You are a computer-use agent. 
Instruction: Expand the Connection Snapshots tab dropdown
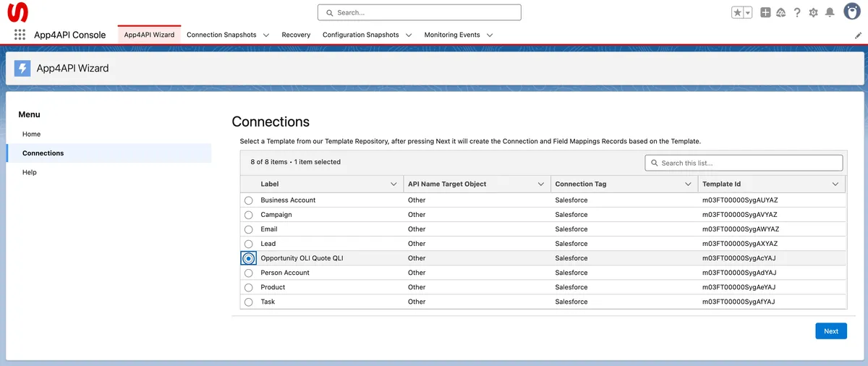click(x=266, y=35)
